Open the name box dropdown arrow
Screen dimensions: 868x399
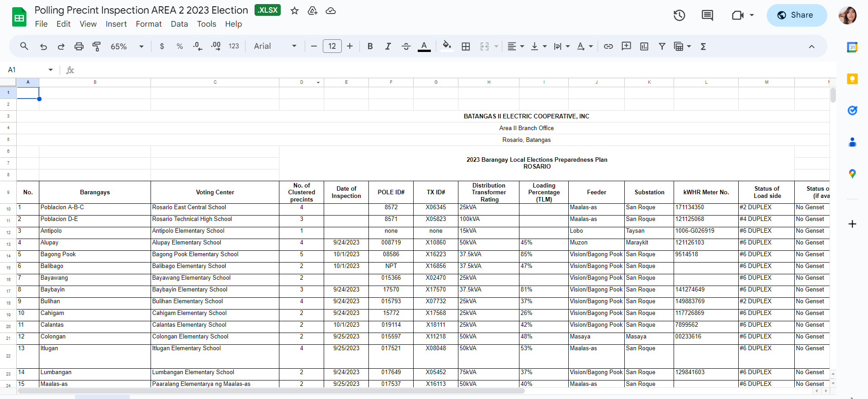(50, 70)
